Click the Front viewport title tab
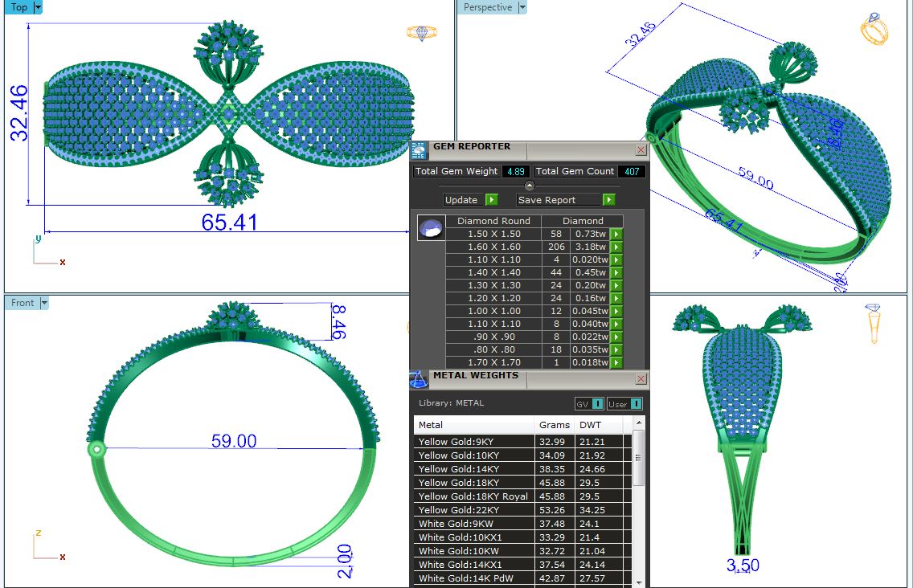913x588 pixels. 23,303
